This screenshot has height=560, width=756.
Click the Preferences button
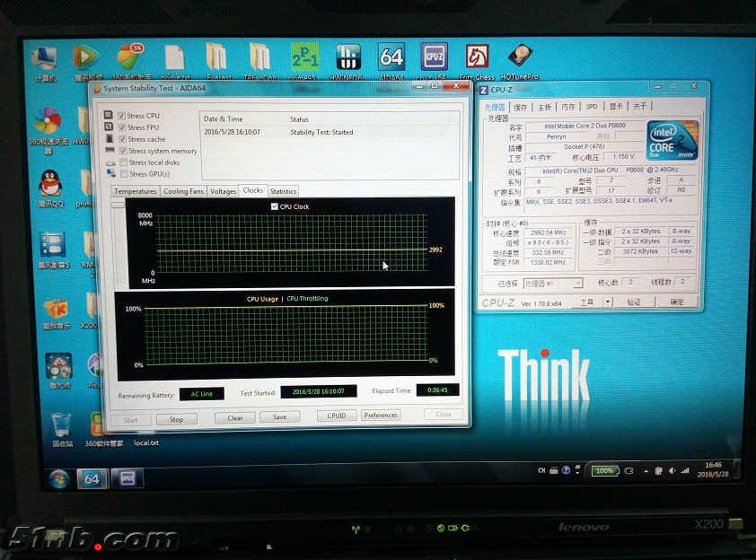point(381,416)
